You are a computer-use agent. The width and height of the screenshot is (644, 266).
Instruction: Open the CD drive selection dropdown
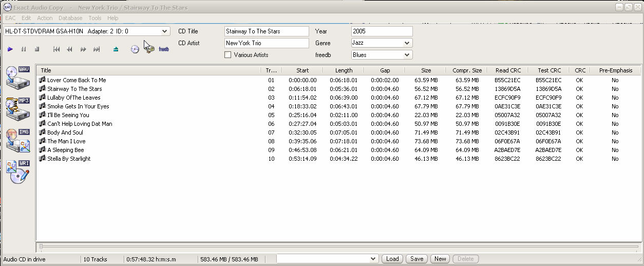pos(164,31)
